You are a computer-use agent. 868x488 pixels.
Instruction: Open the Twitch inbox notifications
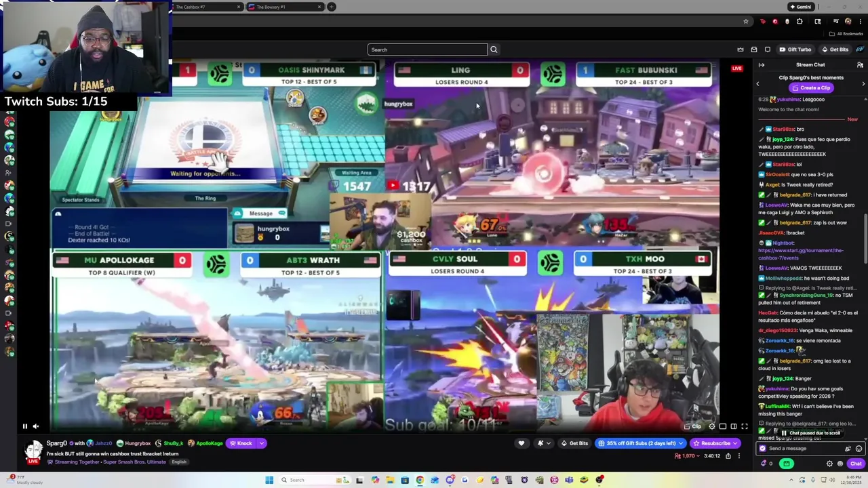click(754, 49)
